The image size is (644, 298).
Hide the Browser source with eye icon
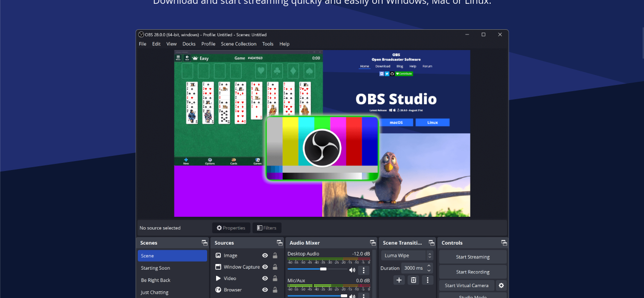point(265,290)
